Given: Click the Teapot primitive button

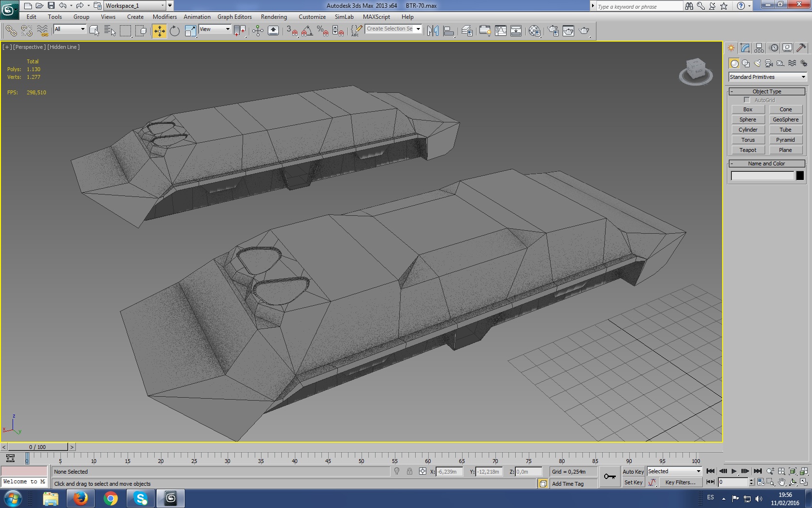Looking at the screenshot, I should [x=748, y=150].
